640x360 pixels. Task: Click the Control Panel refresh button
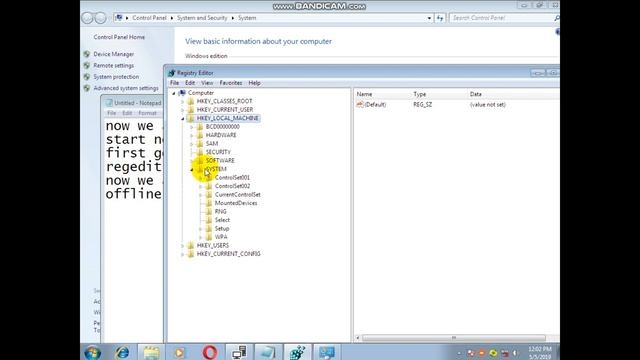tap(440, 18)
